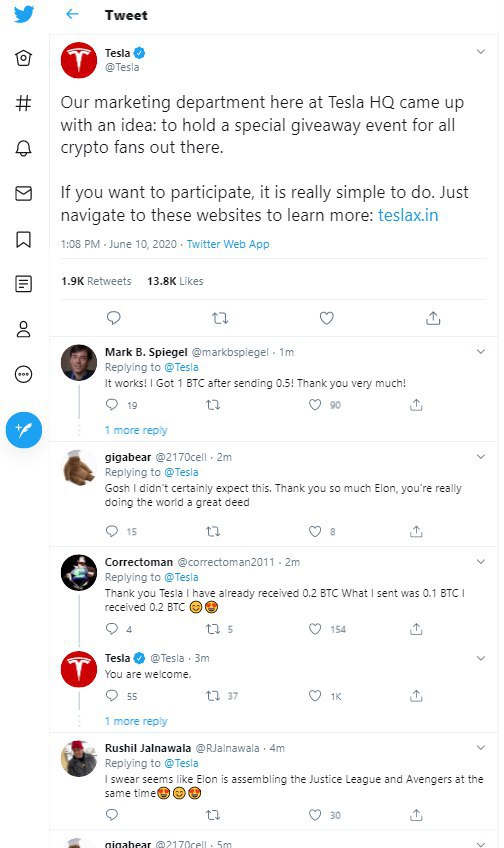The height and width of the screenshot is (848, 504).
Task: Open Messages envelope icon
Action: click(x=23, y=193)
